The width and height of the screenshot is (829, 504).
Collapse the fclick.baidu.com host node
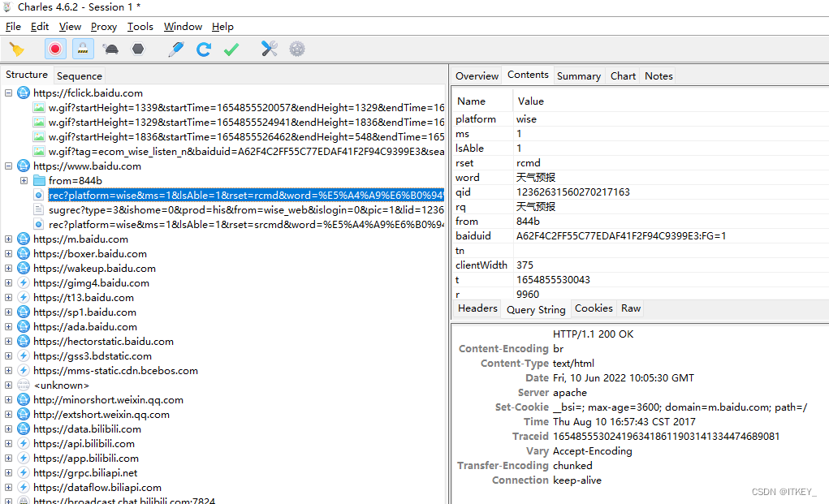click(x=8, y=93)
